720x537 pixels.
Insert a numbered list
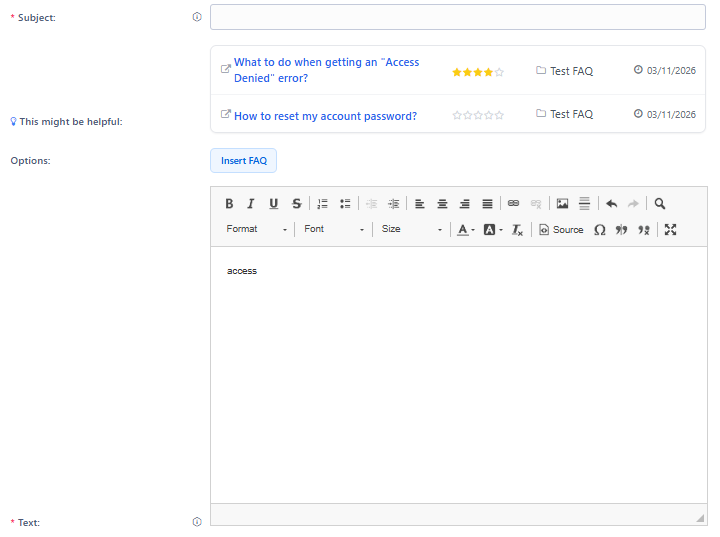(x=323, y=203)
